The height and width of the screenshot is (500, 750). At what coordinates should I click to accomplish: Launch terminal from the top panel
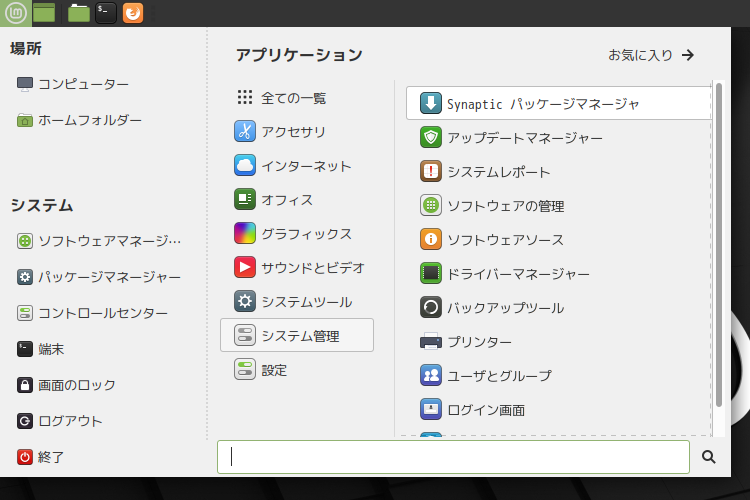106,13
